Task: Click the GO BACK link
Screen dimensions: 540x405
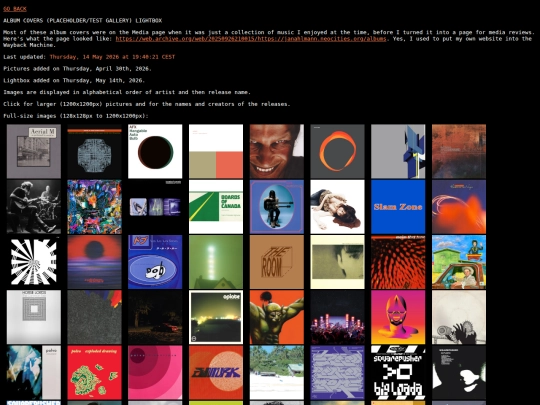Action: (15, 9)
